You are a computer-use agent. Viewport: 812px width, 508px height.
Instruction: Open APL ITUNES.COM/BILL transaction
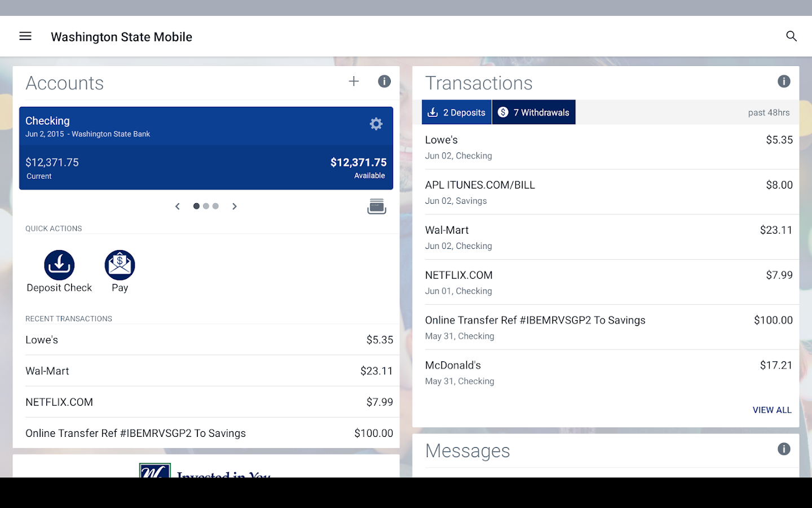click(609, 192)
